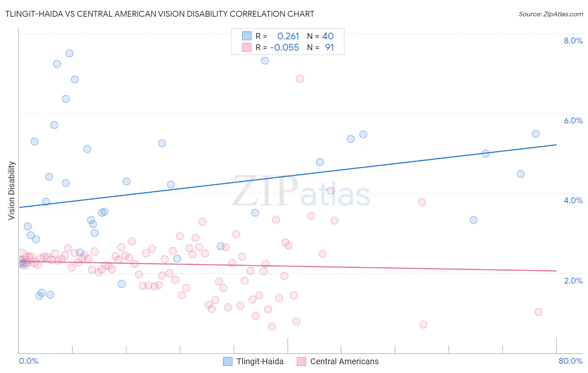
Task: Select the rightmost blue data point near 5.5%
Action: [x=536, y=134]
